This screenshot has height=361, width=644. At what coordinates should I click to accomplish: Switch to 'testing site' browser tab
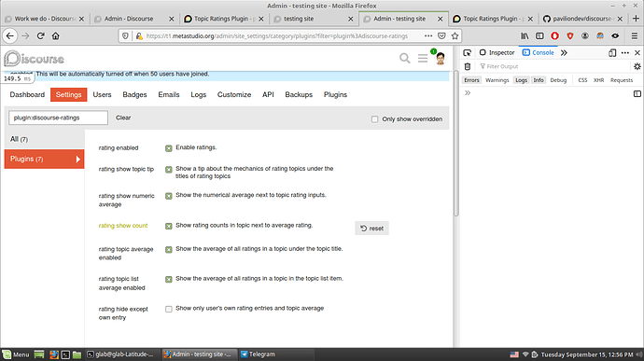coord(313,19)
